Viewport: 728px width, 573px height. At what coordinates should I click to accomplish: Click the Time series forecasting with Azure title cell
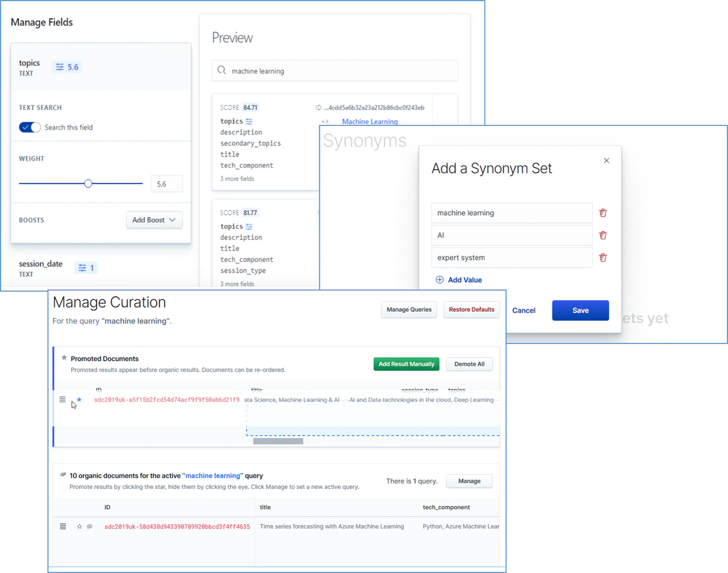[332, 527]
